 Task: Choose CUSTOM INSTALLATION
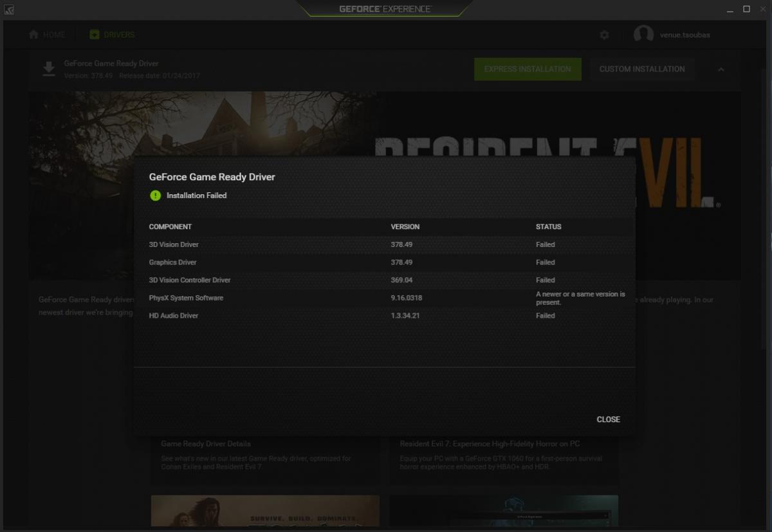pyautogui.click(x=642, y=69)
